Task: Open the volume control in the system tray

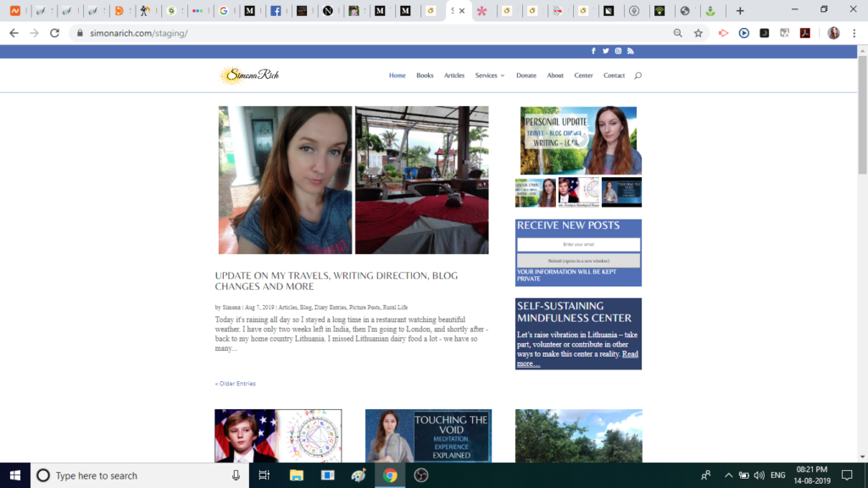Action: pos(759,475)
